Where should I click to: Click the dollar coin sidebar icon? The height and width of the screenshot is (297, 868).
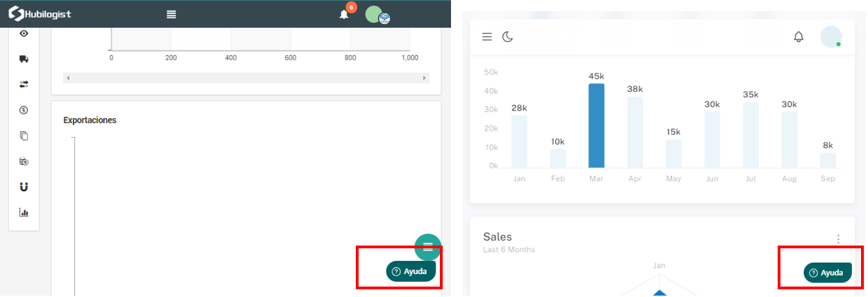24,110
